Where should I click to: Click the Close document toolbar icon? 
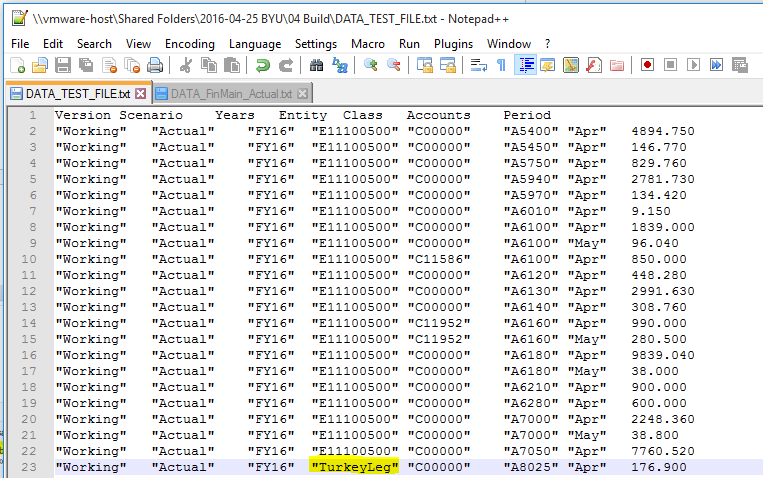click(x=109, y=65)
